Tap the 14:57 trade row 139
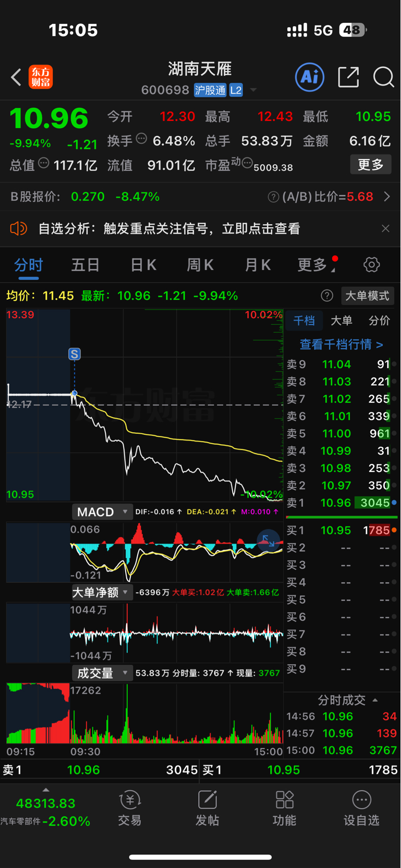 coord(342,733)
